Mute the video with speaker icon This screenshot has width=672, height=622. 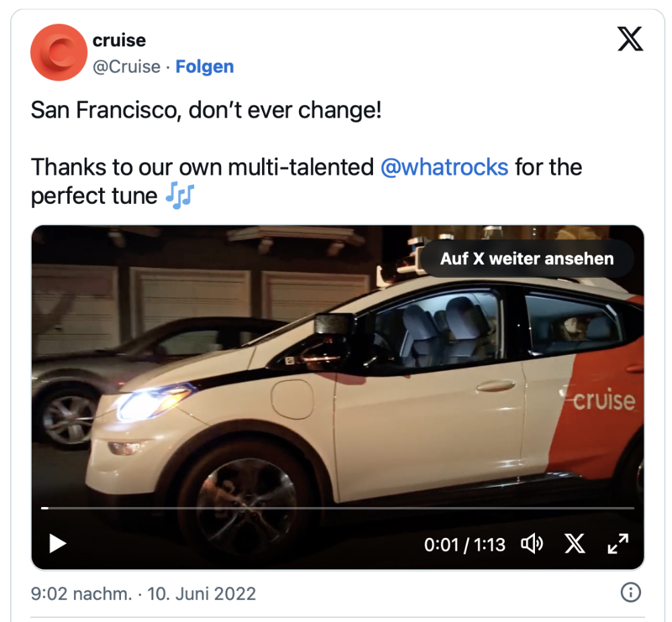532,544
